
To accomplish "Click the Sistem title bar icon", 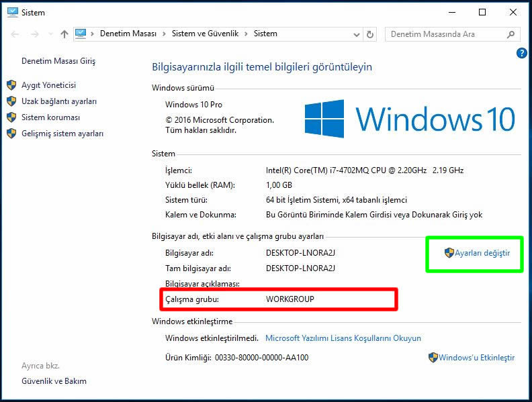I will coord(12,12).
